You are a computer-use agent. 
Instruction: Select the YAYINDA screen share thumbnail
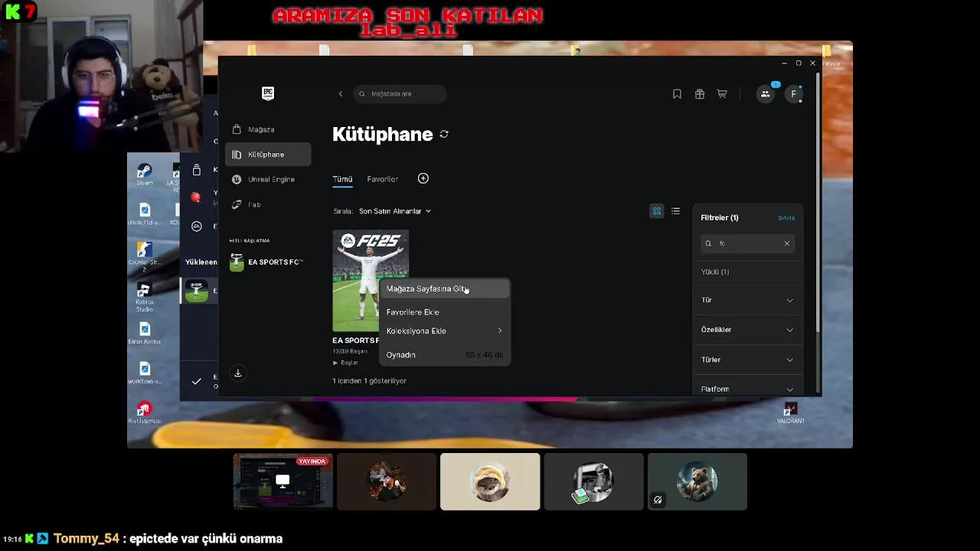pyautogui.click(x=283, y=481)
